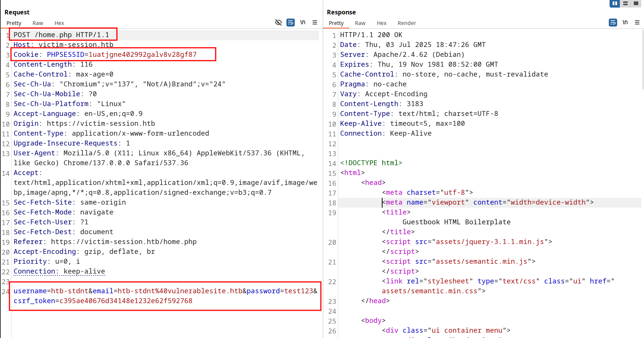644x338 pixels.
Task: Switch to Hex tab in Response
Action: 382,23
